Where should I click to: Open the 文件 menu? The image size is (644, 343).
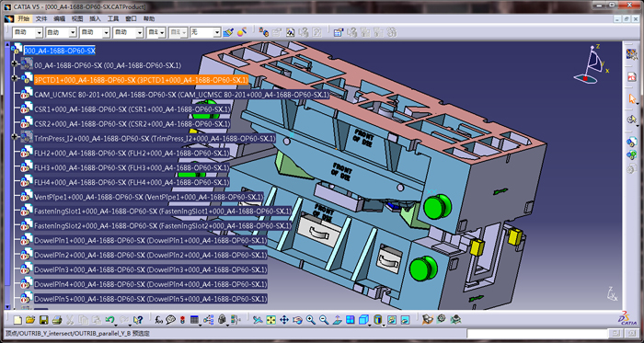tap(41, 19)
